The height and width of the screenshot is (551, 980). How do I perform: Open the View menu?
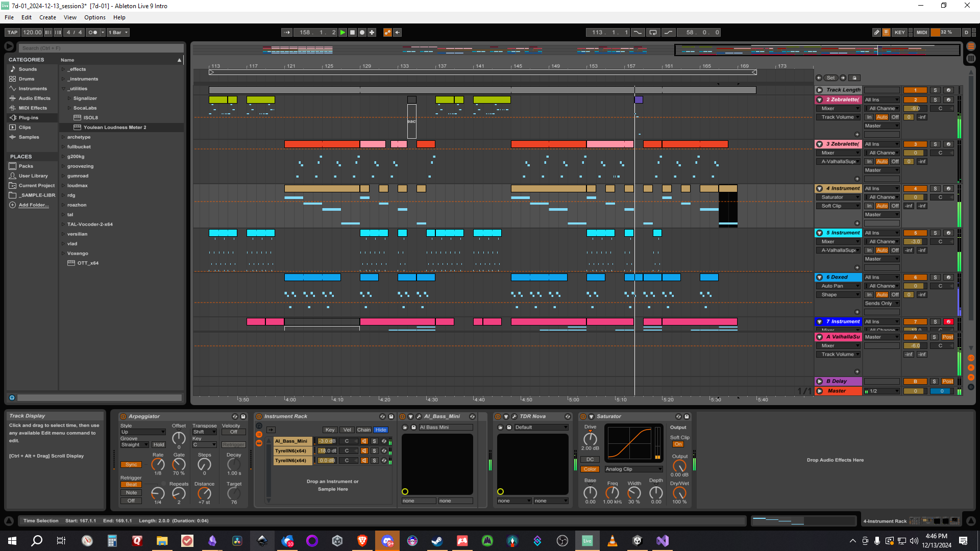70,17
